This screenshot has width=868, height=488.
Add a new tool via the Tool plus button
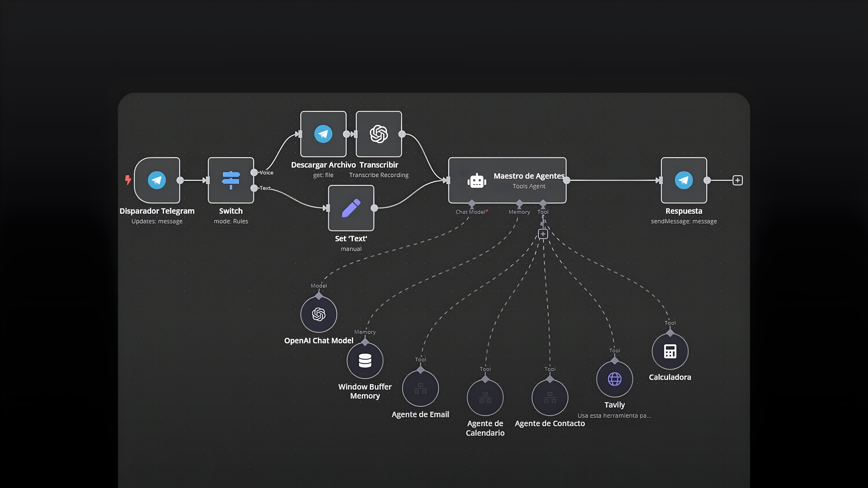543,234
